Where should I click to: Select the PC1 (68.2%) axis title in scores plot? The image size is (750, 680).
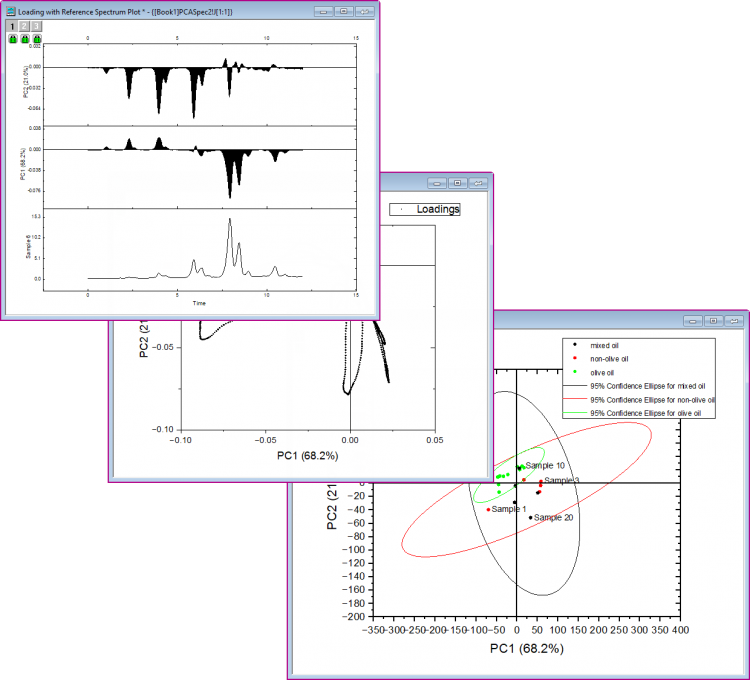pyautogui.click(x=527, y=648)
